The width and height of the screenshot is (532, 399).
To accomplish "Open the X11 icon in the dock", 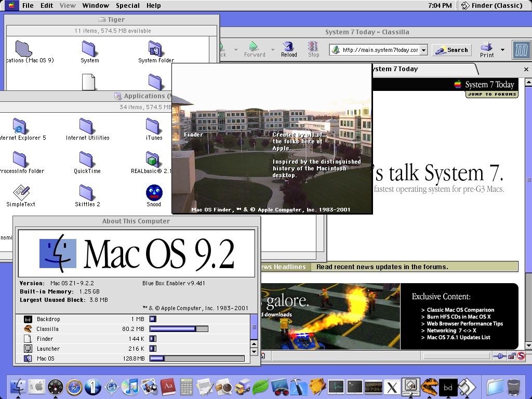I will 392,387.
